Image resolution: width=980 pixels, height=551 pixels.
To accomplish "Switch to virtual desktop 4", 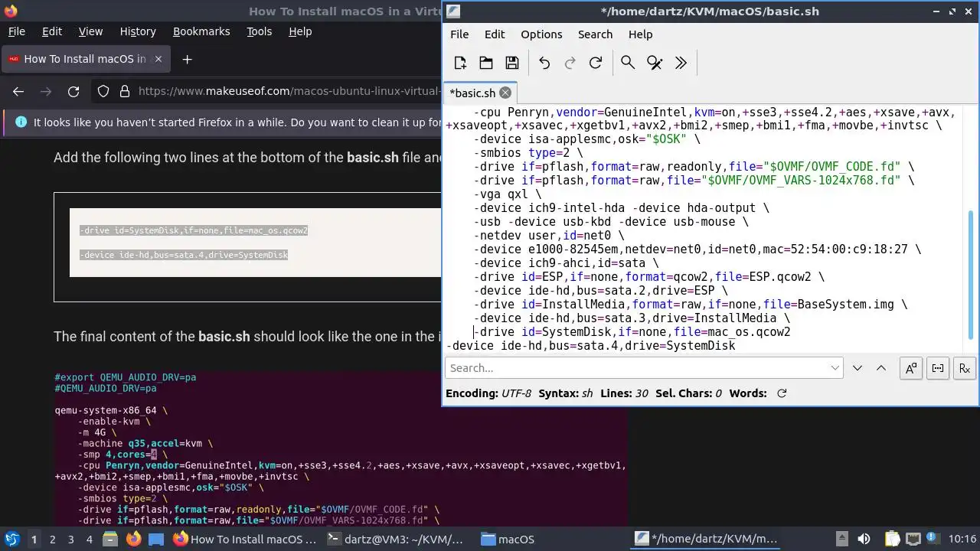I will (x=89, y=540).
